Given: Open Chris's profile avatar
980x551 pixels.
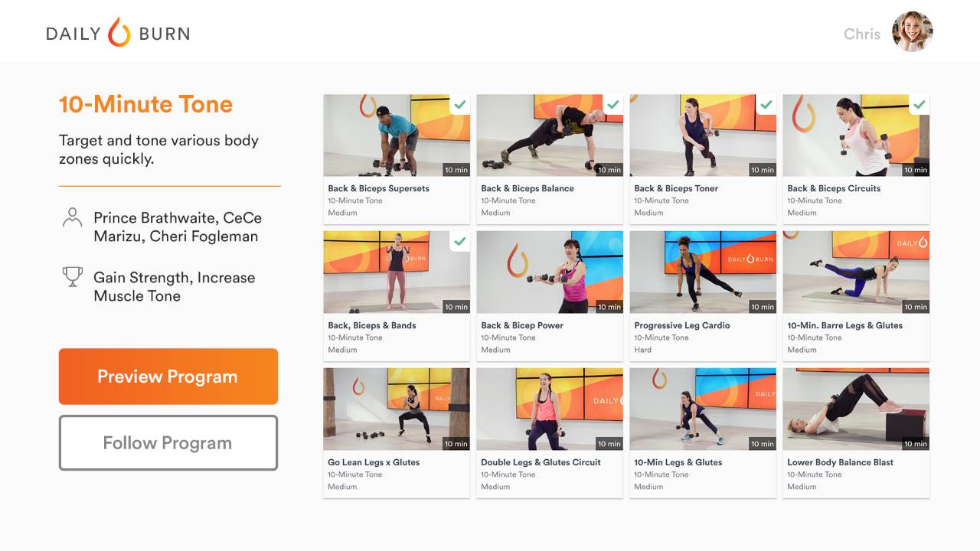Looking at the screenshot, I should [x=913, y=32].
